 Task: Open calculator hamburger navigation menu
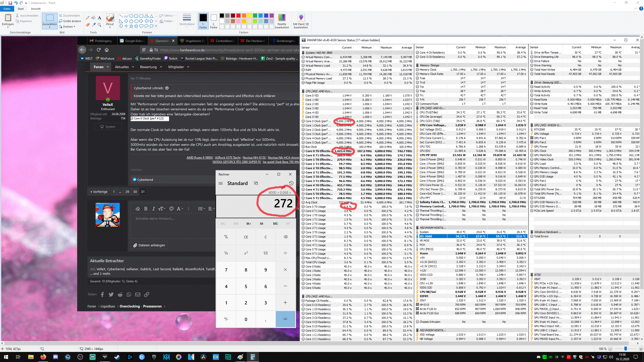coord(221,183)
